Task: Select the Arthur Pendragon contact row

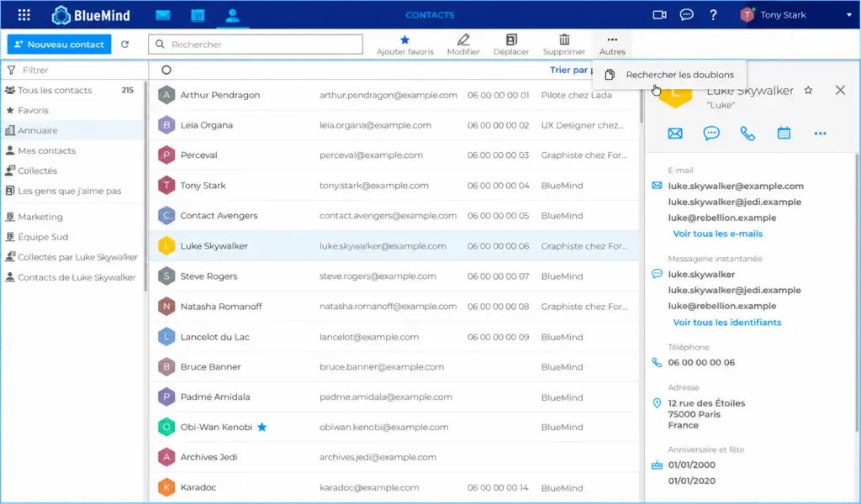Action: pos(394,95)
